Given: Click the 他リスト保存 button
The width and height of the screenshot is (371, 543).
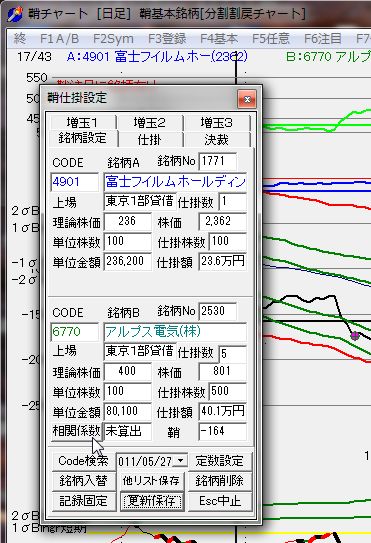Looking at the screenshot, I should pos(151,481).
